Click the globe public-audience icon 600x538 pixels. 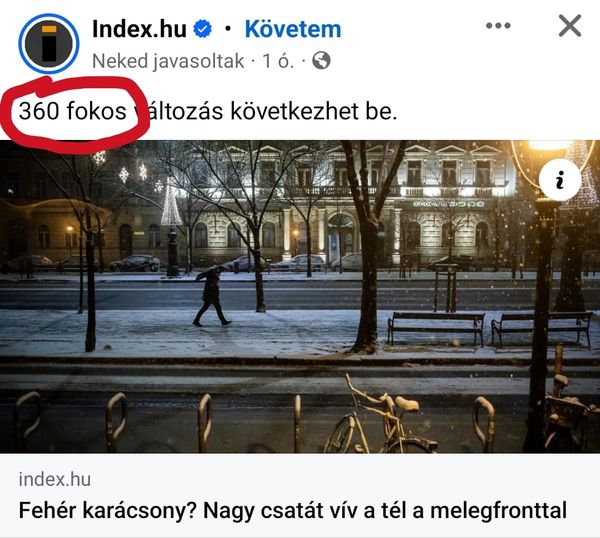[321, 60]
